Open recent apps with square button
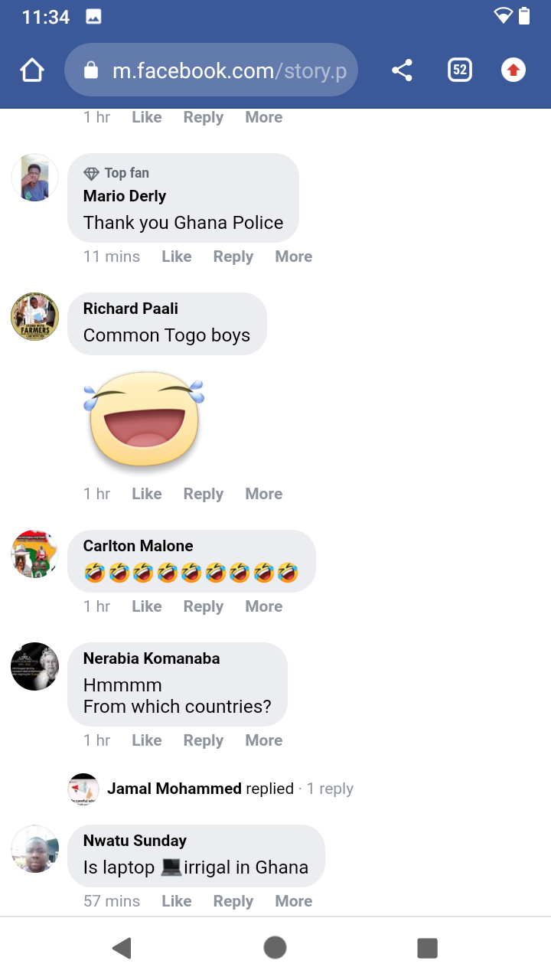 pyautogui.click(x=427, y=948)
